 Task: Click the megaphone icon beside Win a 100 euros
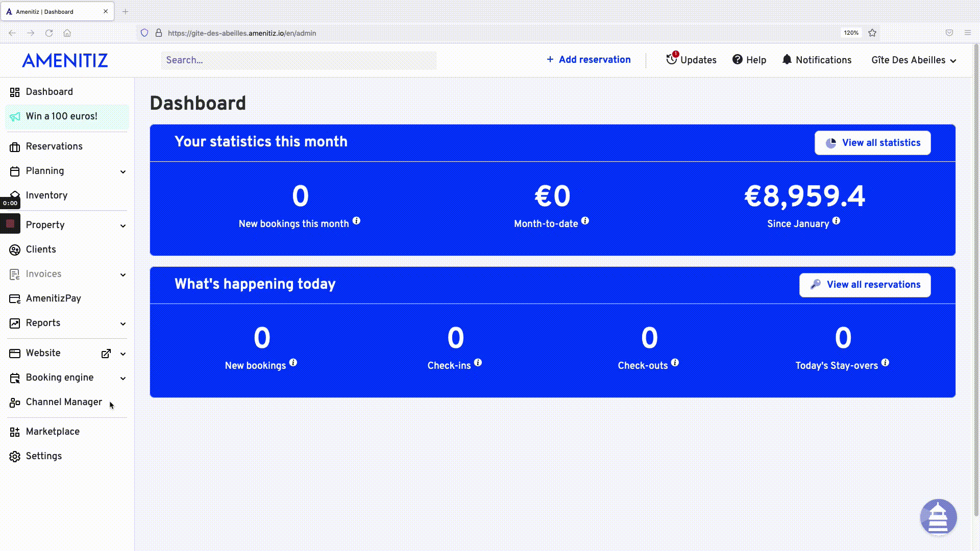point(15,117)
